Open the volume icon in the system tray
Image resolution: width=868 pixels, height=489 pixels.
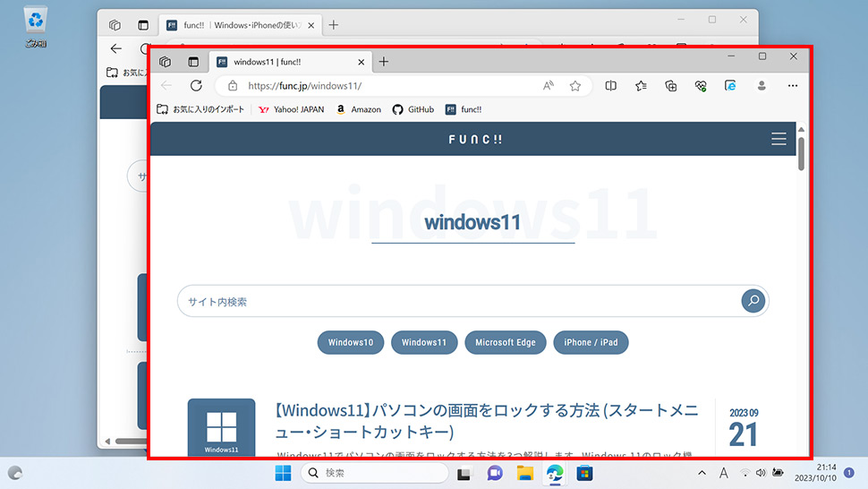click(x=762, y=473)
